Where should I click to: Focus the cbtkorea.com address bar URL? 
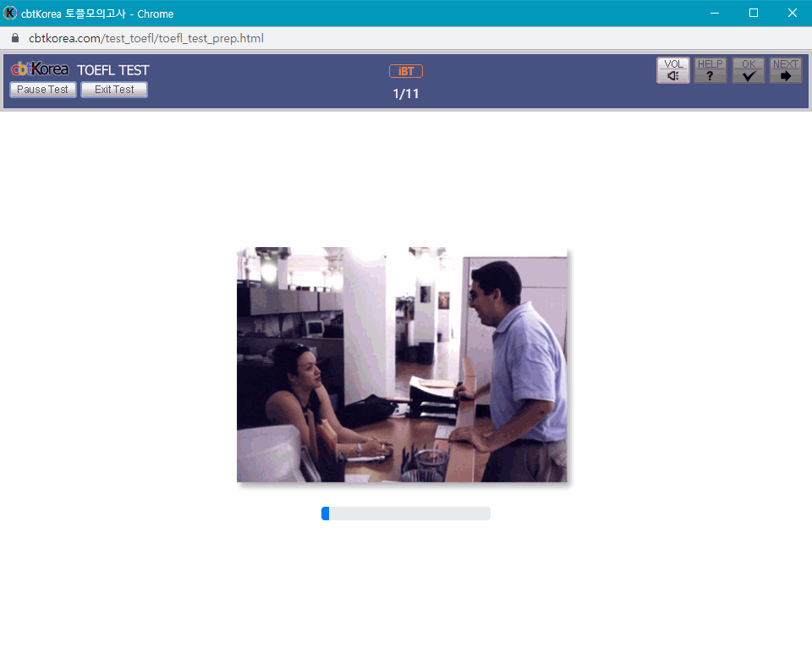point(146,38)
